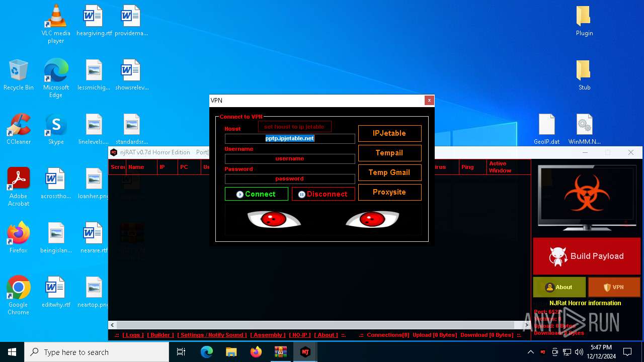The width and height of the screenshot is (644, 362).
Task: Click the Tempail button
Action: point(389,153)
